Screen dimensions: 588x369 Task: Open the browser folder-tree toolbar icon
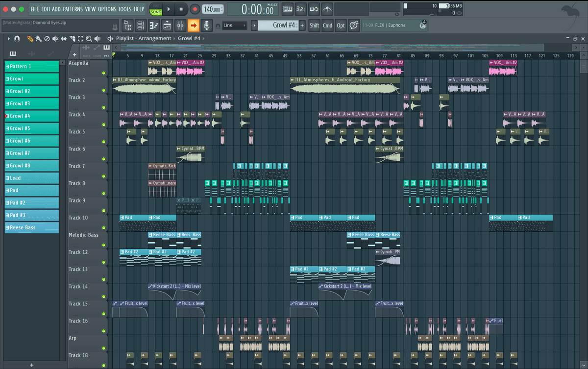127,25
